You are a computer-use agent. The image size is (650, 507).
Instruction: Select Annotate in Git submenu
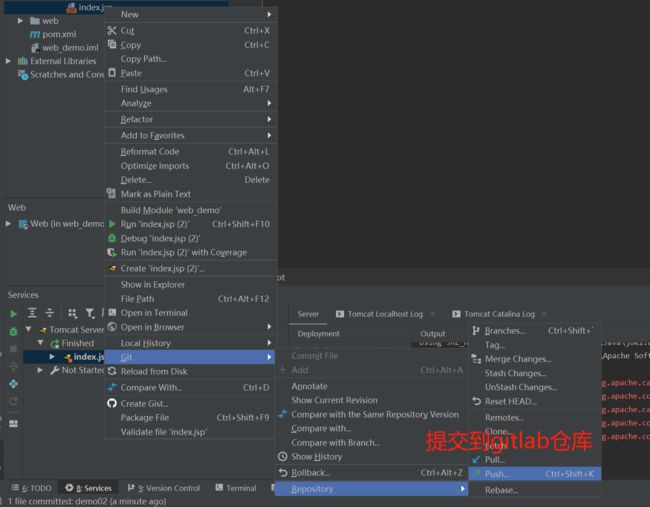pos(371,386)
